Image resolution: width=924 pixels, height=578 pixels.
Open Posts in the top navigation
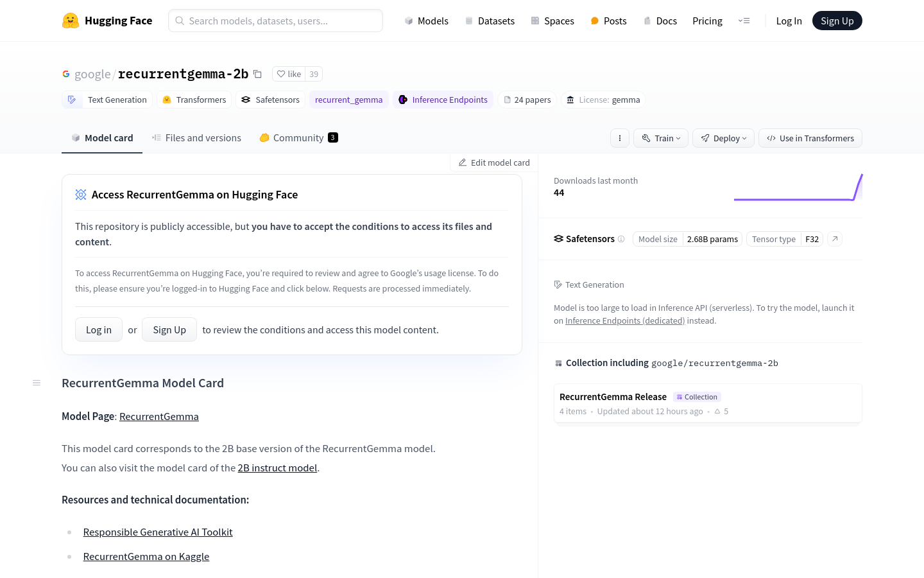tap(608, 21)
